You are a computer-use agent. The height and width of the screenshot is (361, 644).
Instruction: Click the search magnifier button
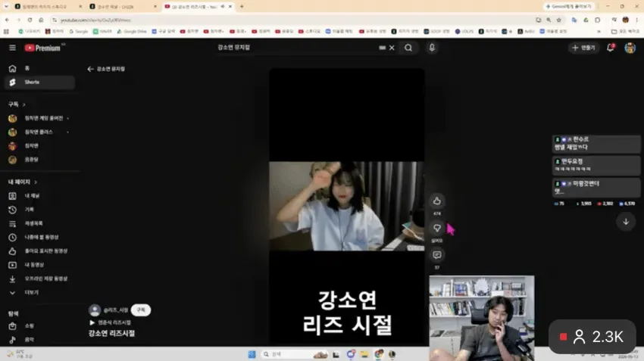pos(408,48)
